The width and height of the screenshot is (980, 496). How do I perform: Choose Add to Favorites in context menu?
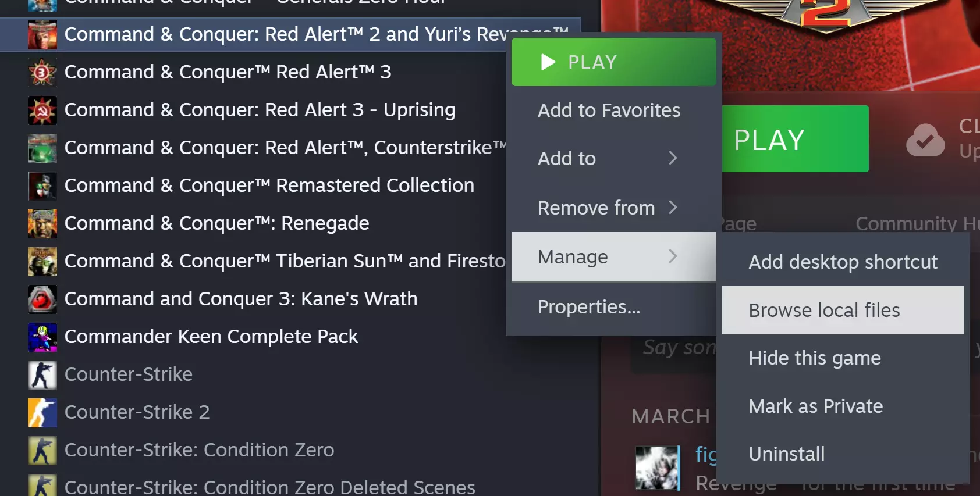[x=614, y=110]
